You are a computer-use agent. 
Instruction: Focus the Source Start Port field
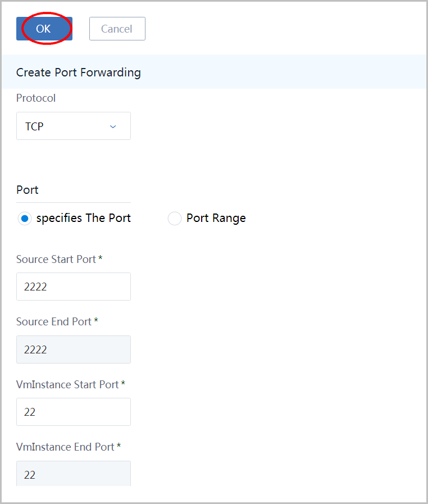coord(74,287)
